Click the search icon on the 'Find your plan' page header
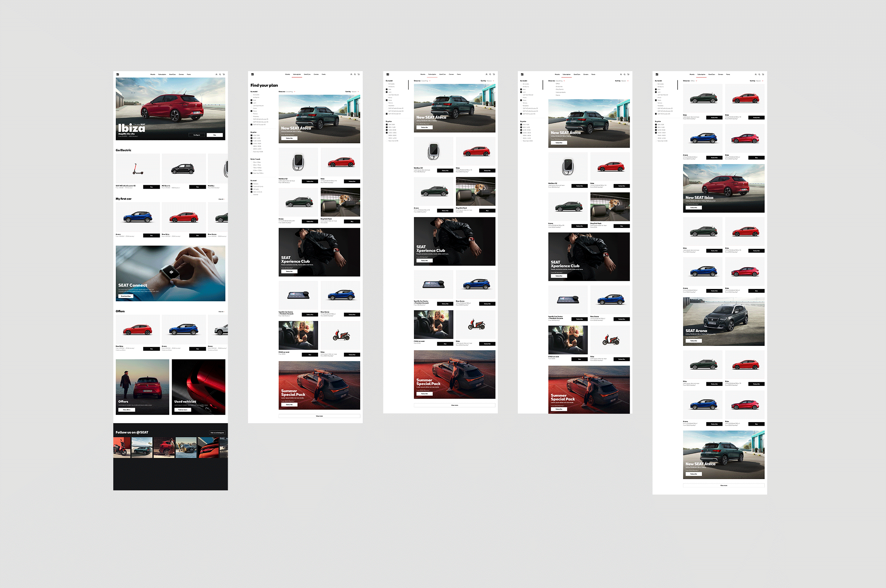 [355, 74]
